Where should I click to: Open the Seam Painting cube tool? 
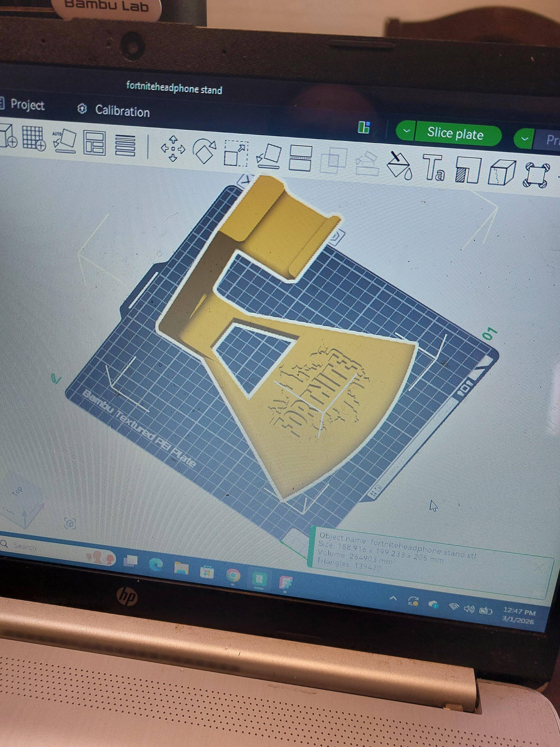pyautogui.click(x=502, y=173)
